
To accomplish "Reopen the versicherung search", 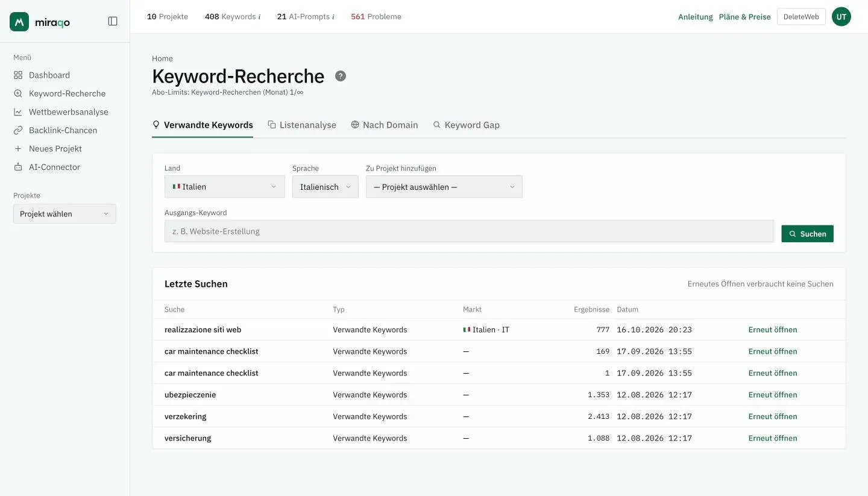I will (x=773, y=438).
